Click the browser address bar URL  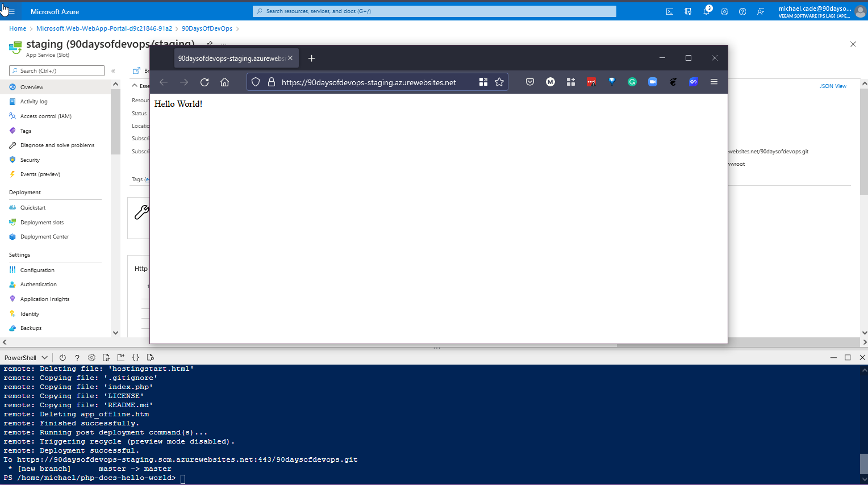click(369, 82)
